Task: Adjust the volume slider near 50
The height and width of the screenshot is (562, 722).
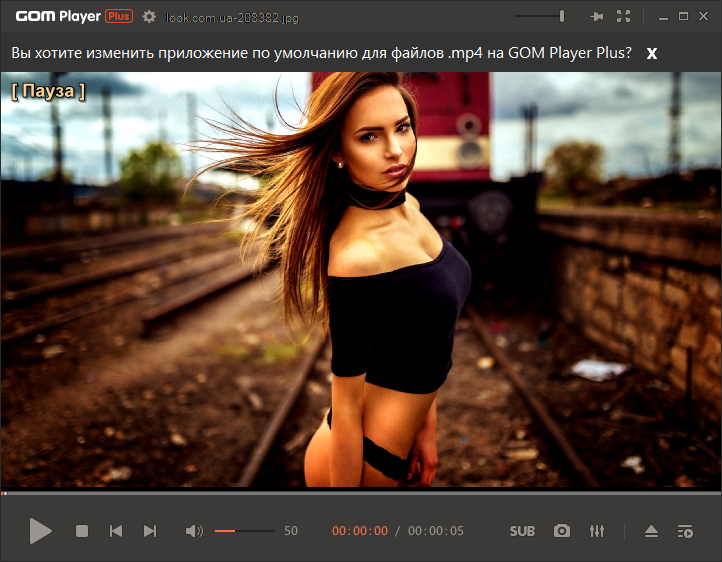Action: coord(245,531)
